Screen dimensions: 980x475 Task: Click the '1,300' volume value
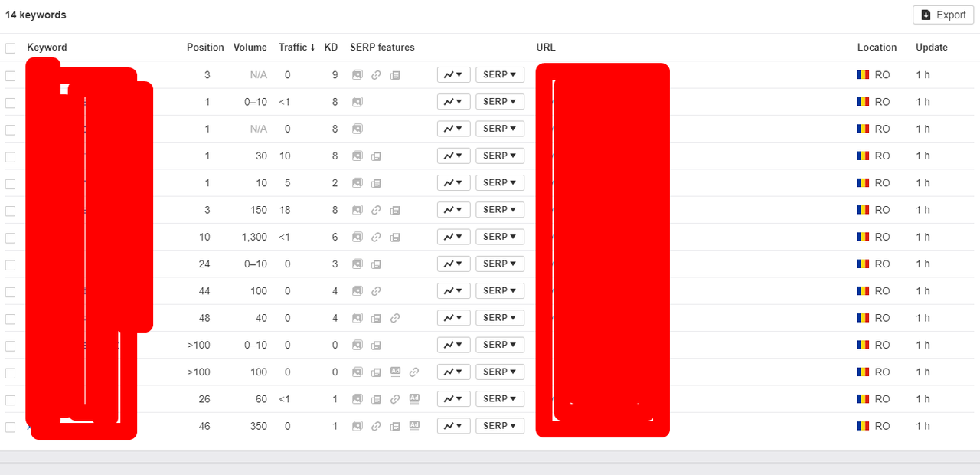pyautogui.click(x=254, y=237)
